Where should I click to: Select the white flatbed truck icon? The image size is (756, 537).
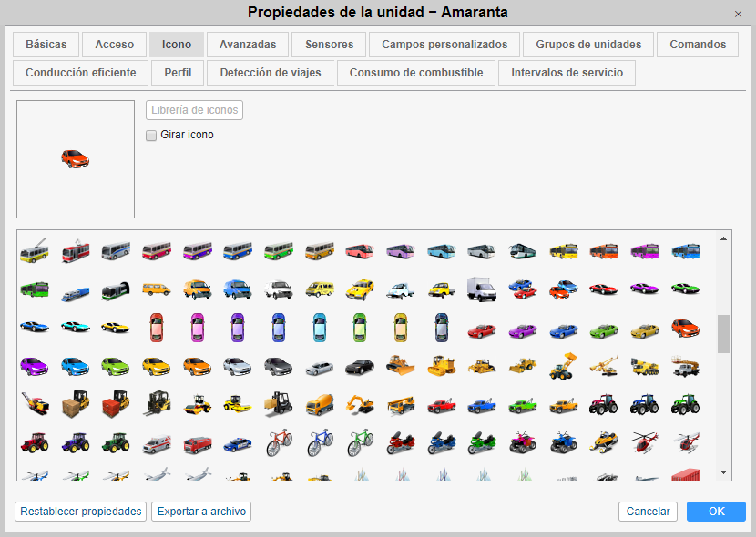400,290
